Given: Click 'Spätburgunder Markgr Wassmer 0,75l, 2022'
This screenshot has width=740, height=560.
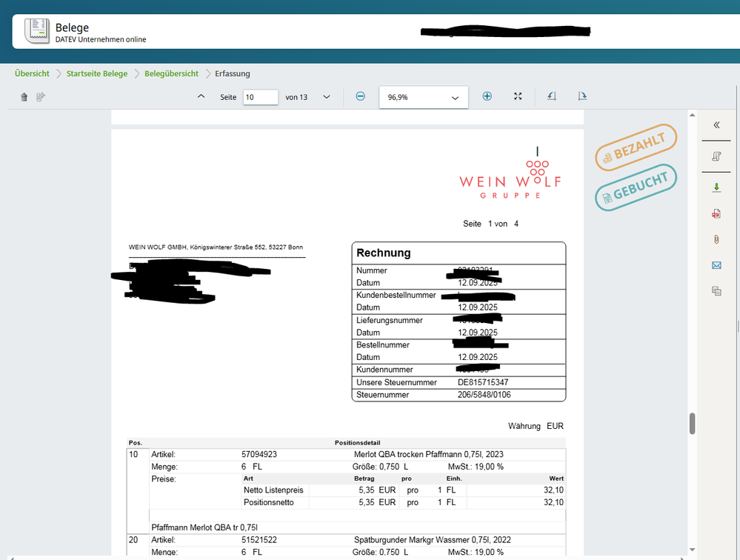Looking at the screenshot, I should point(433,540).
